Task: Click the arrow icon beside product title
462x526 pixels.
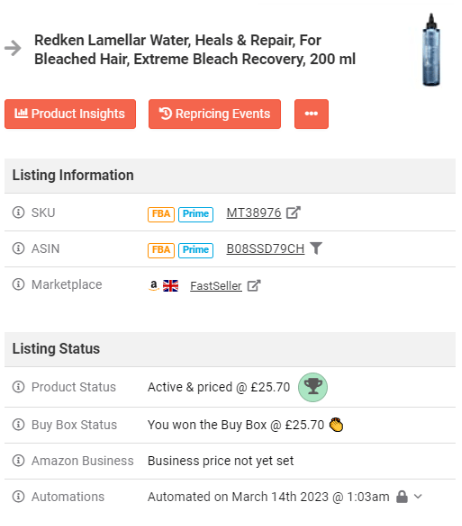Action: (x=13, y=48)
